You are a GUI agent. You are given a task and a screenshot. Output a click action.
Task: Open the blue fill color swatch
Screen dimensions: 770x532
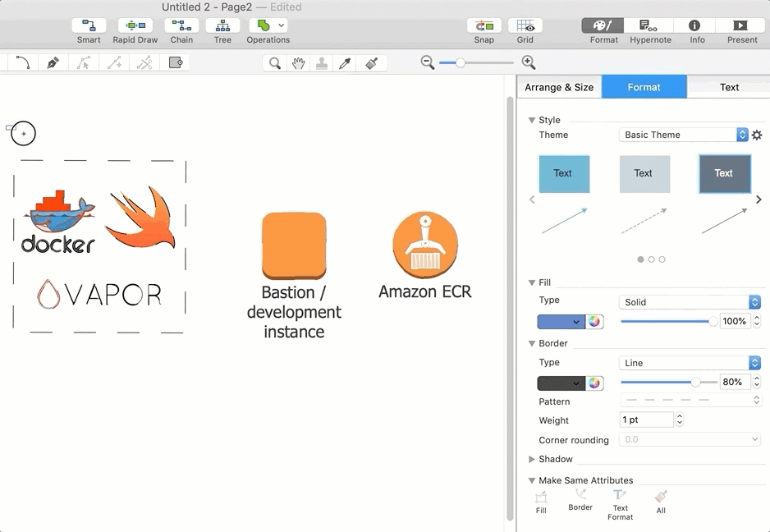[x=561, y=322]
